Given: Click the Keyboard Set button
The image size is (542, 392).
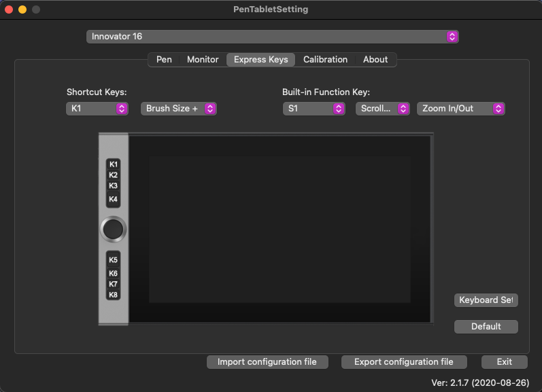Looking at the screenshot, I should pos(486,300).
